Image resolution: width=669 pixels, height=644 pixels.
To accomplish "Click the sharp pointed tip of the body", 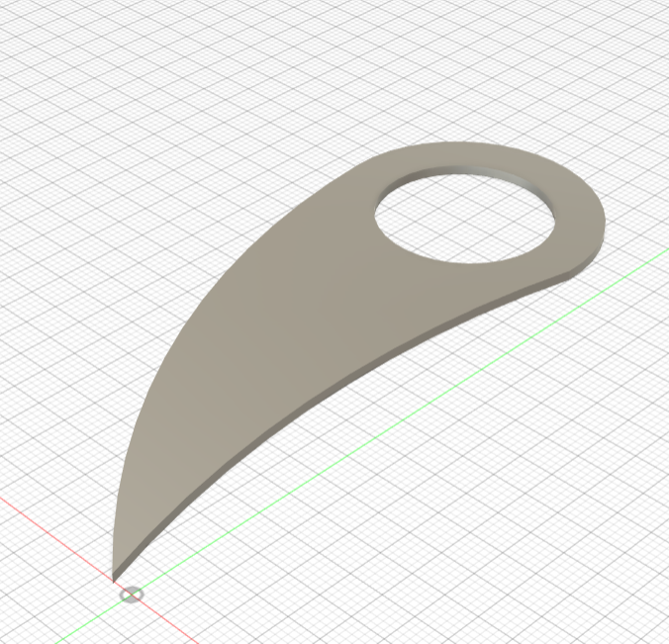I will (x=114, y=574).
